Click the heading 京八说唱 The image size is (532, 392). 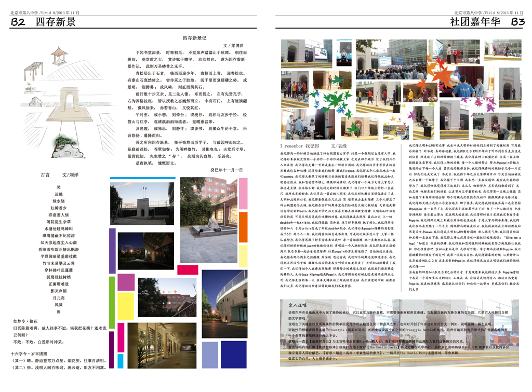pyautogui.click(x=298, y=305)
